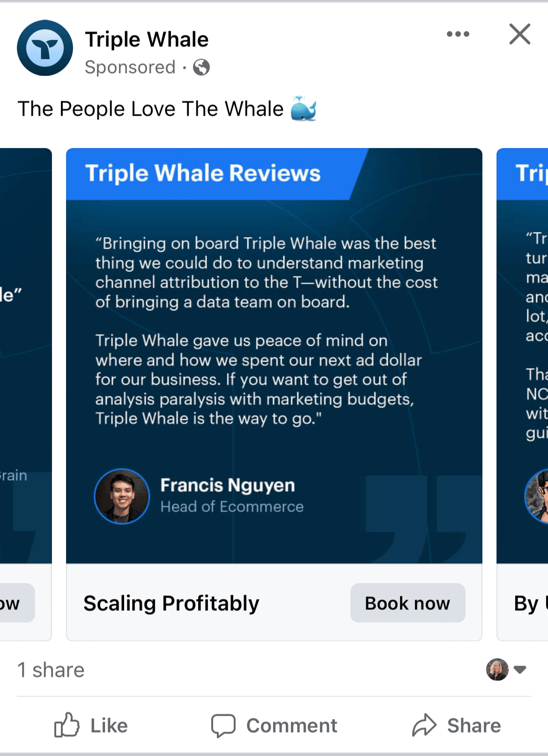548x756 pixels.
Task: Click the whale emoji in the caption
Action: pyautogui.click(x=303, y=109)
